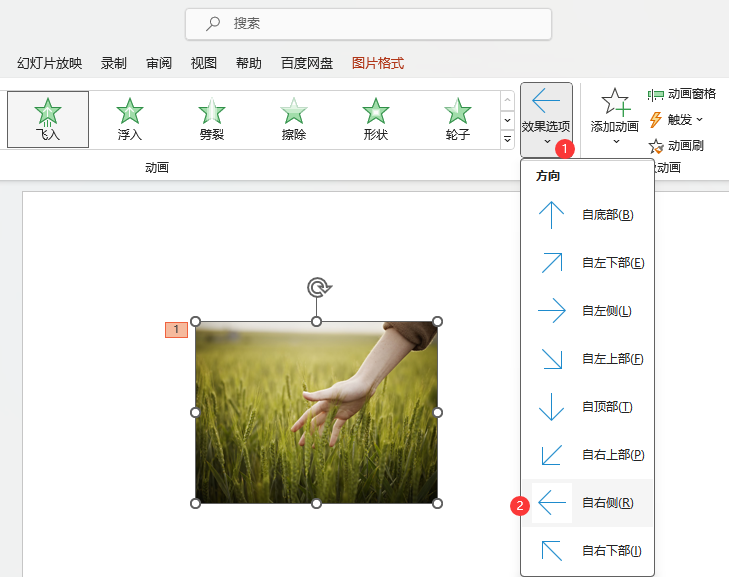The image size is (729, 577).
Task: Switch to the 视图 view tab
Action: point(204,63)
